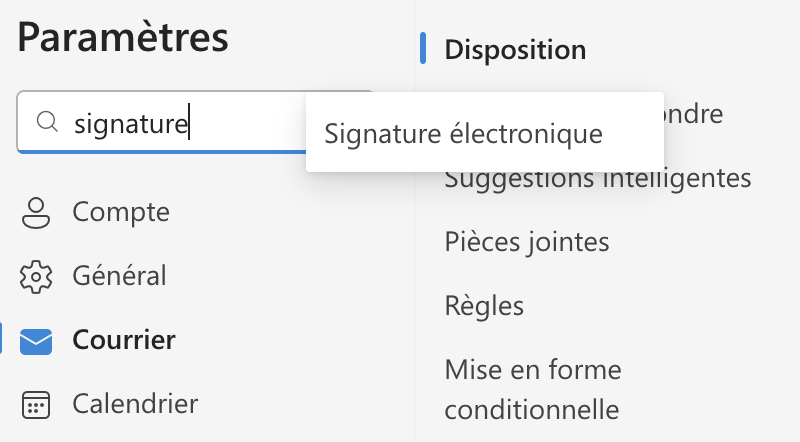The image size is (800, 442).
Task: Click the partially hidden item ending in "ondre"
Action: [x=693, y=113]
